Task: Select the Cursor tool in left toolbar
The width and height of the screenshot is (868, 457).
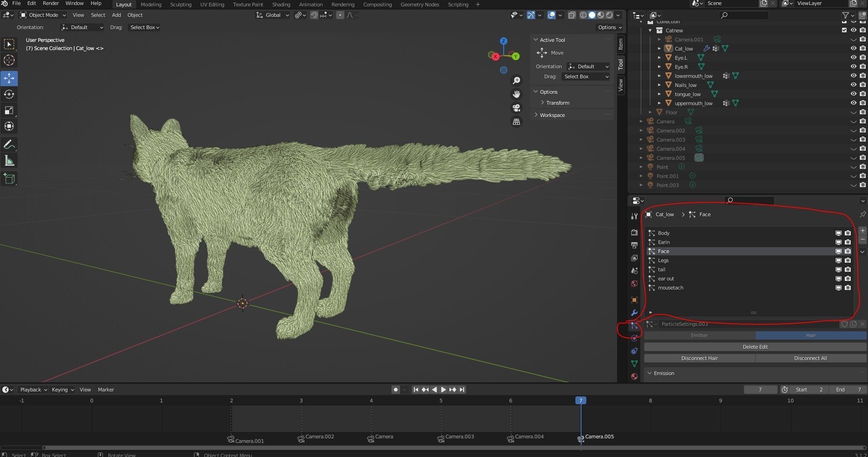Action: pos(9,60)
